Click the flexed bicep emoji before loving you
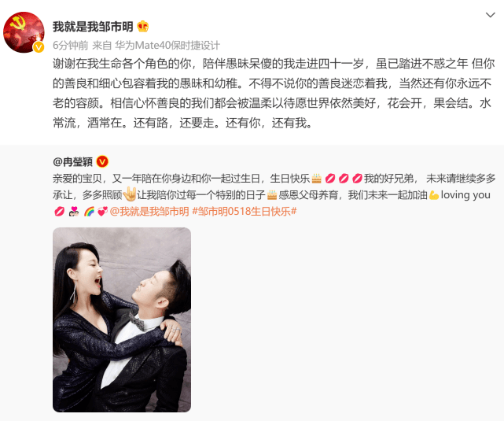This screenshot has height=421, width=504. [x=434, y=195]
